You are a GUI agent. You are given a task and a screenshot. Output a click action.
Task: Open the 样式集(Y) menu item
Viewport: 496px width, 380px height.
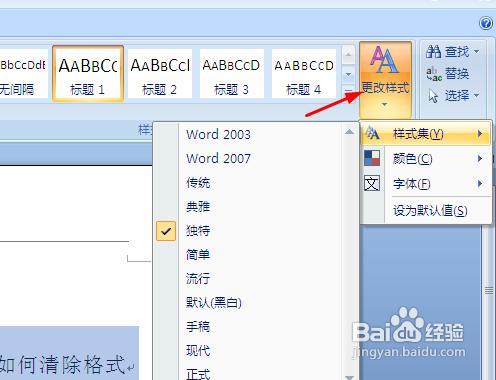point(426,134)
